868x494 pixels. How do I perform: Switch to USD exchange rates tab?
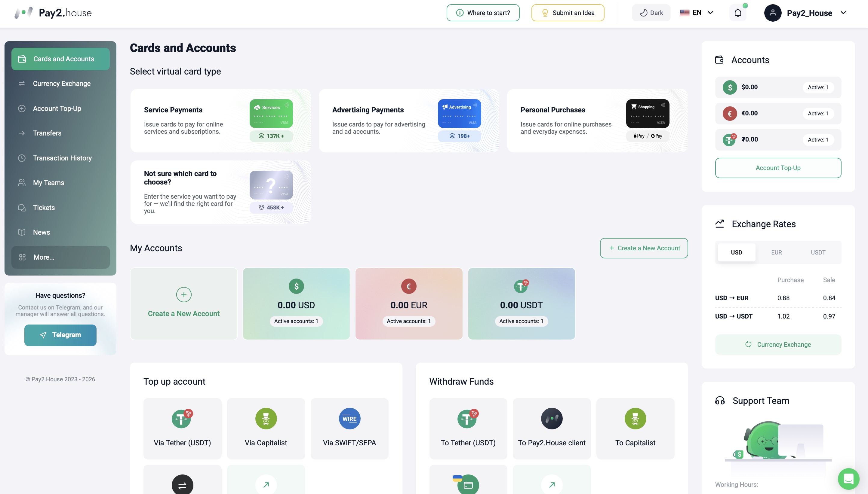point(736,252)
